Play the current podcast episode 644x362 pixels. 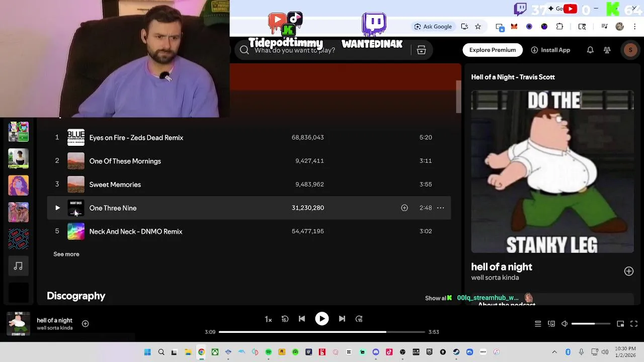[321, 319]
